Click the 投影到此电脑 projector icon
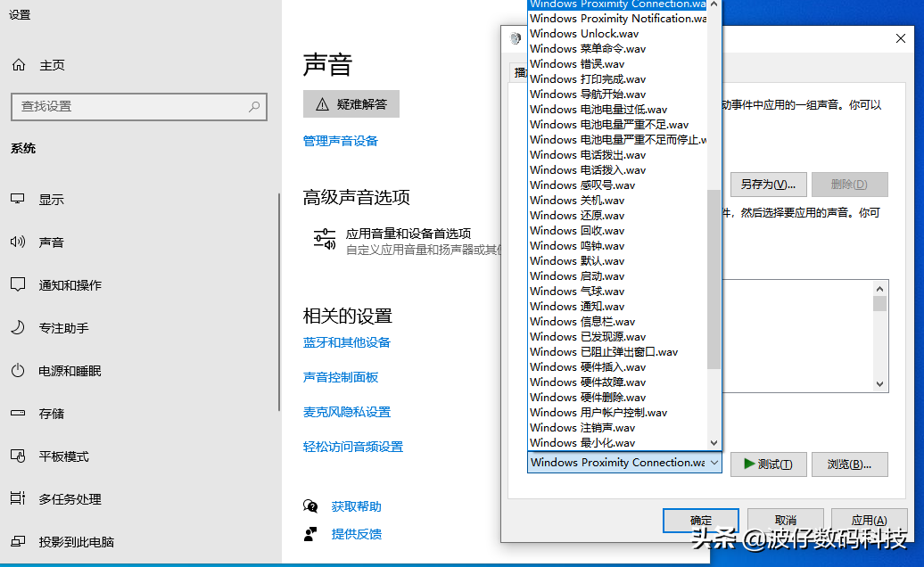Image resolution: width=924 pixels, height=567 pixels. (18, 541)
